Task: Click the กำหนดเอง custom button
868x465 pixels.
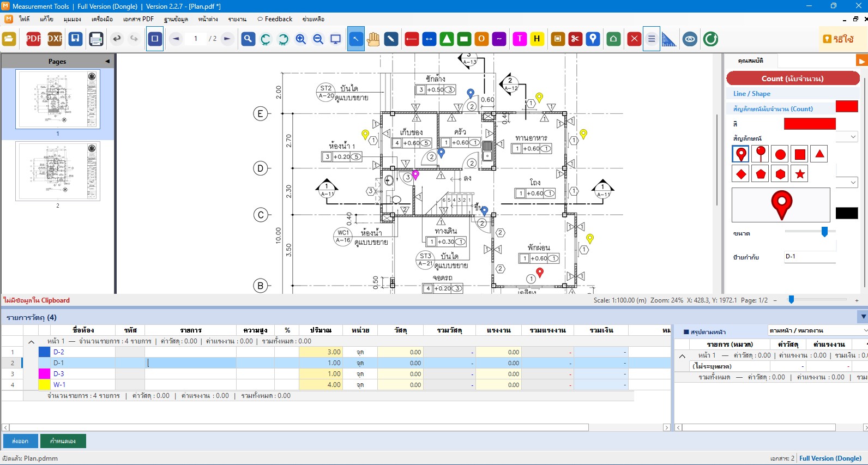Action: [x=63, y=441]
